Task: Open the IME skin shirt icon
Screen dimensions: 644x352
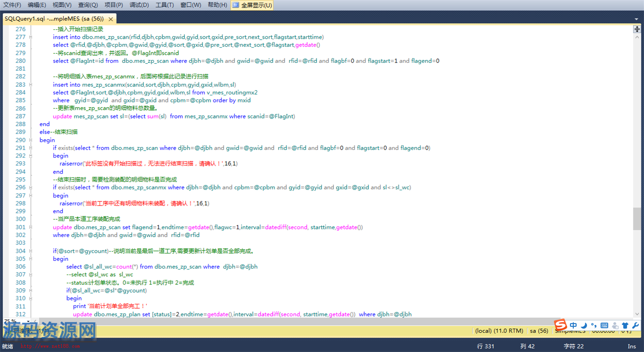Action: 625,325
